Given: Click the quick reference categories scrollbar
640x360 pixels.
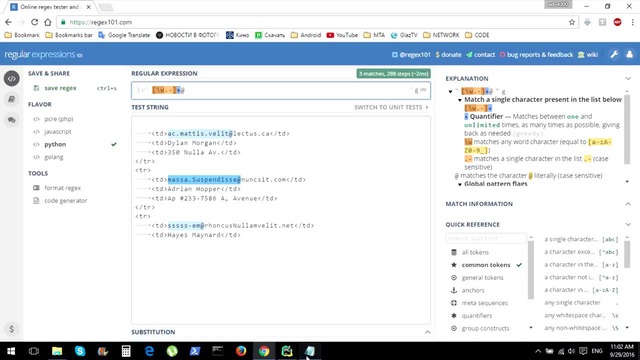Looking at the screenshot, I should coord(531,270).
